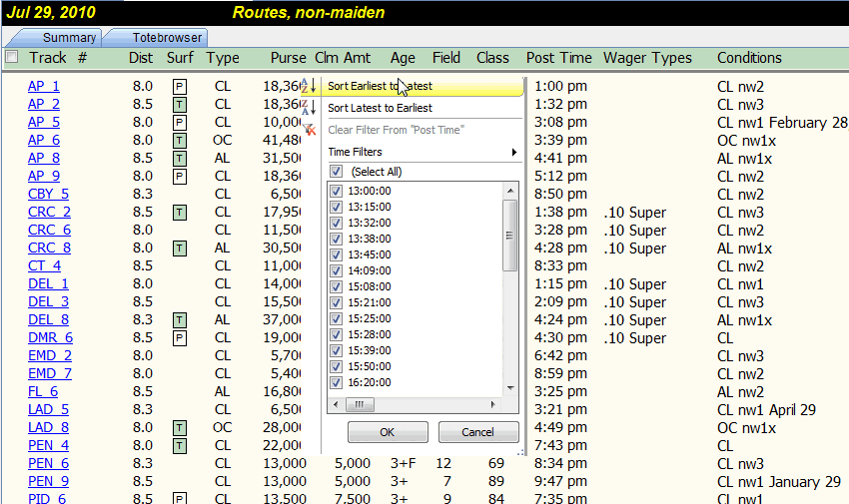Open the LAD 5 race link
The image size is (849, 504).
48,409
